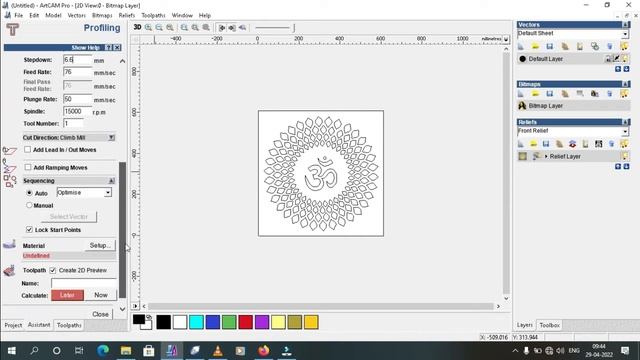Pick the red color swatch
640x360 pixels.
245,322
